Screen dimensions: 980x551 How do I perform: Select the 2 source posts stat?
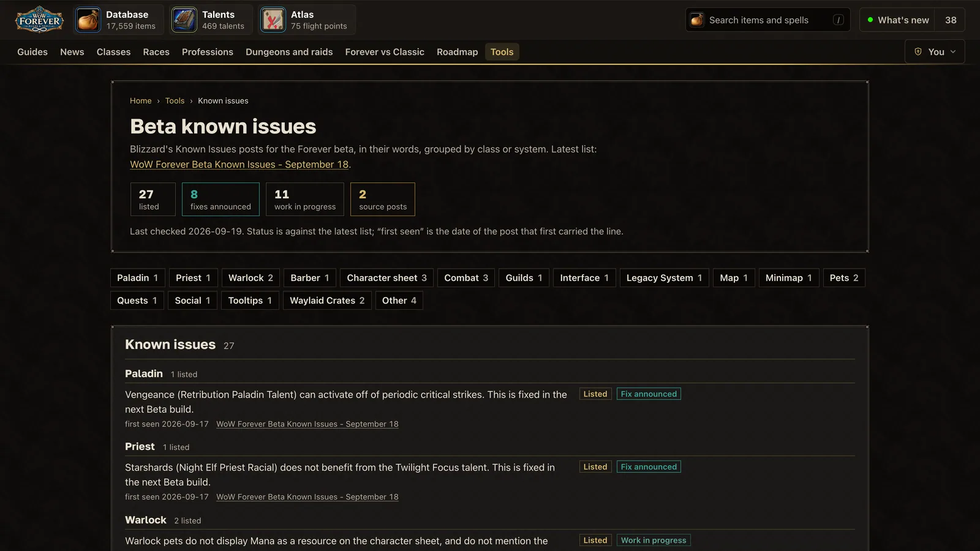pos(383,199)
